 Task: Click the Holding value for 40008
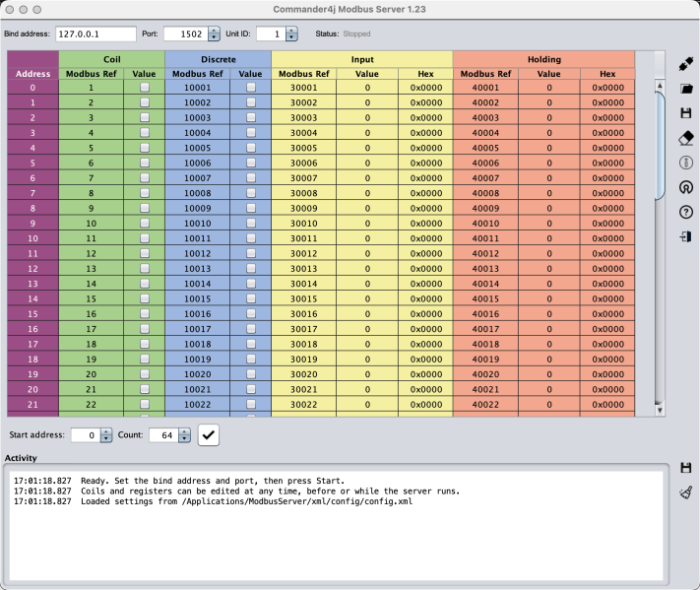tap(549, 193)
